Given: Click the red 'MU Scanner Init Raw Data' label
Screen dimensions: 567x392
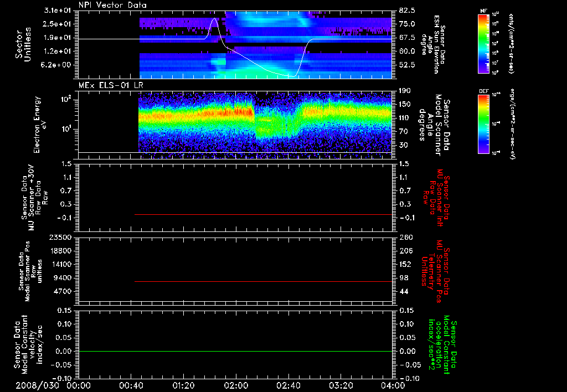Looking at the screenshot, I should pyautogui.click(x=436, y=198).
